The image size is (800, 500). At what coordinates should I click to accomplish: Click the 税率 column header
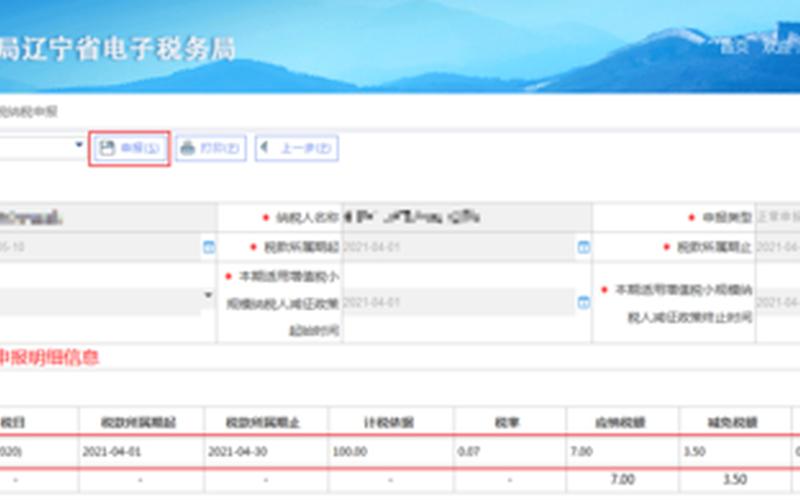(507, 422)
